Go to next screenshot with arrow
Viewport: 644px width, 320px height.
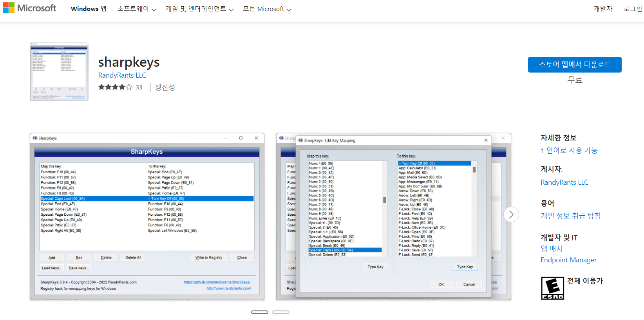tap(511, 215)
